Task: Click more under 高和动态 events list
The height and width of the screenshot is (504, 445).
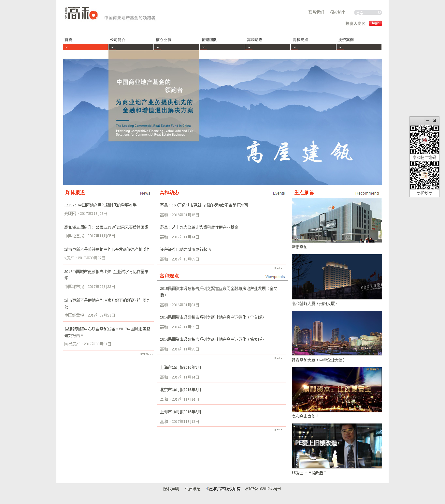Action: 281,268
